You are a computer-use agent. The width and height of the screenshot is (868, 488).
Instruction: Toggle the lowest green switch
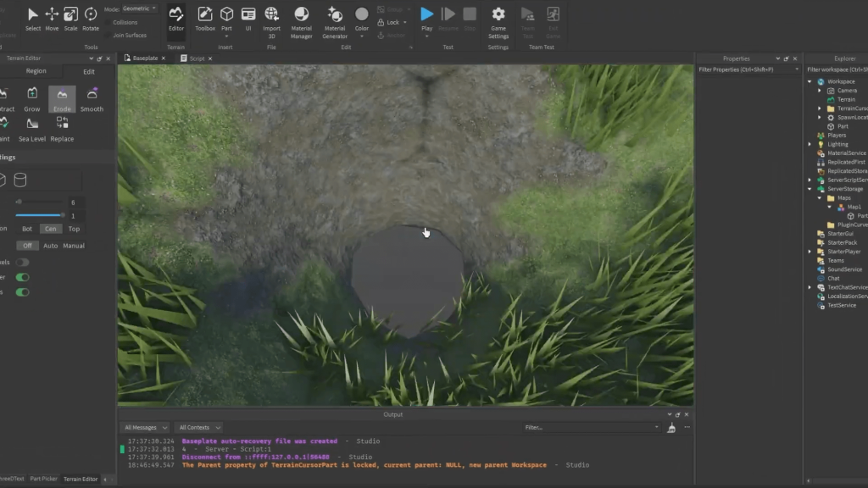tap(22, 292)
